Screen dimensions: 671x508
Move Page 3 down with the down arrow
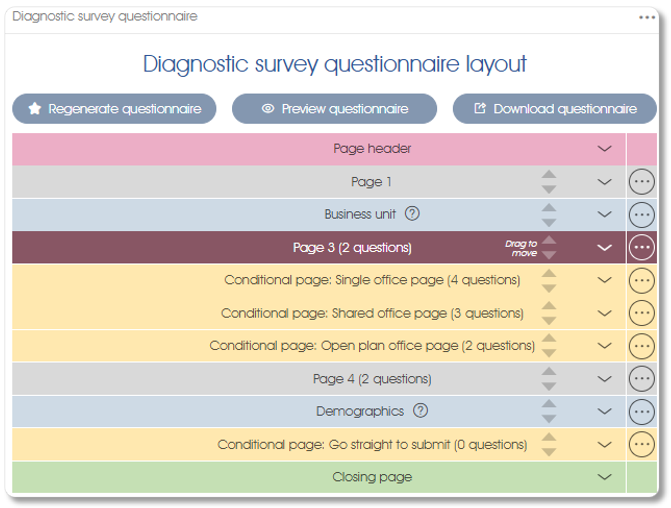pos(549,255)
